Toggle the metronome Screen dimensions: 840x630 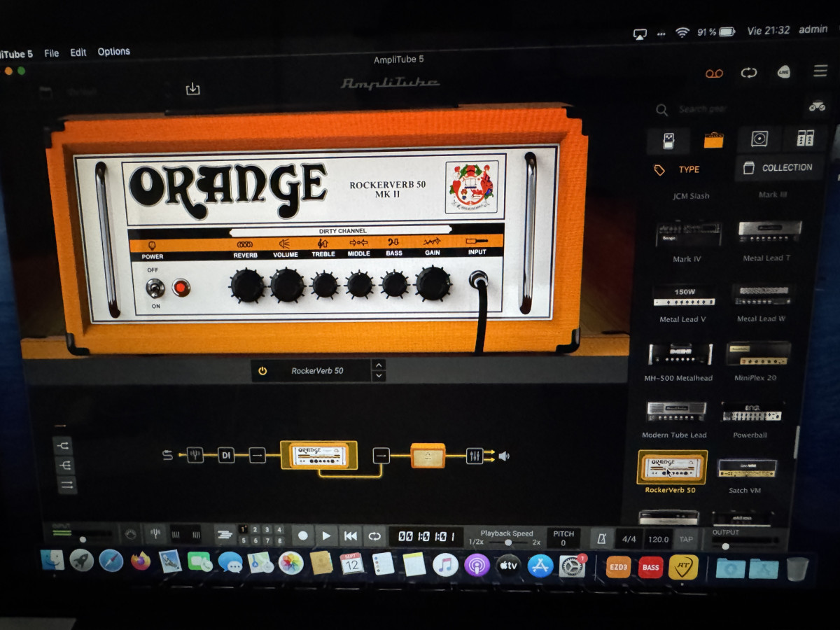(x=599, y=538)
